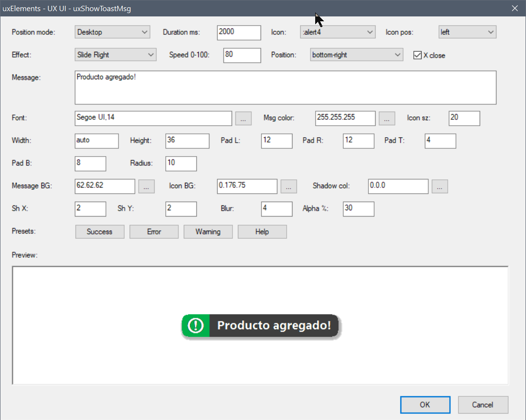Click the Shadow col value field
This screenshot has height=420, width=526.
pyautogui.click(x=398, y=186)
